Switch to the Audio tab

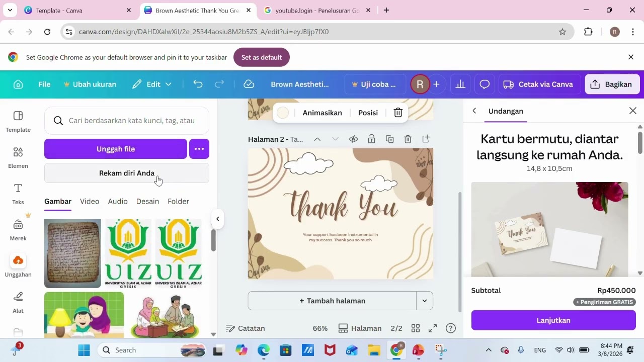pyautogui.click(x=118, y=201)
